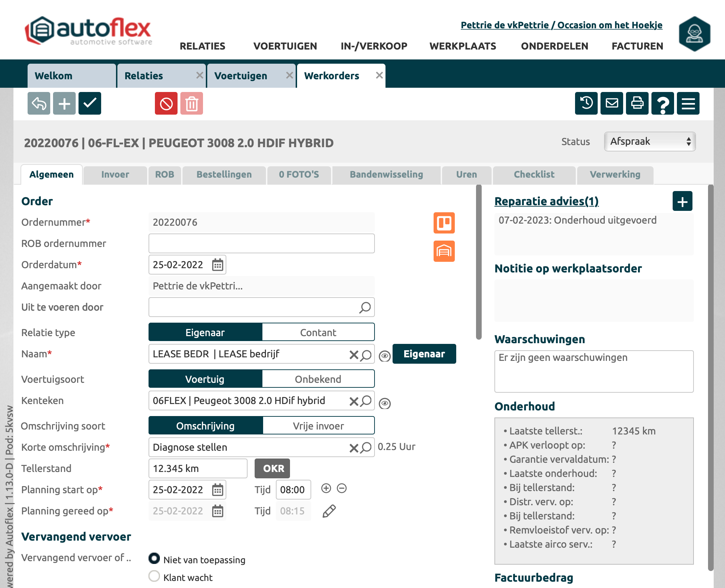725x588 pixels.
Task: Click the OKR button
Action: coord(273,468)
